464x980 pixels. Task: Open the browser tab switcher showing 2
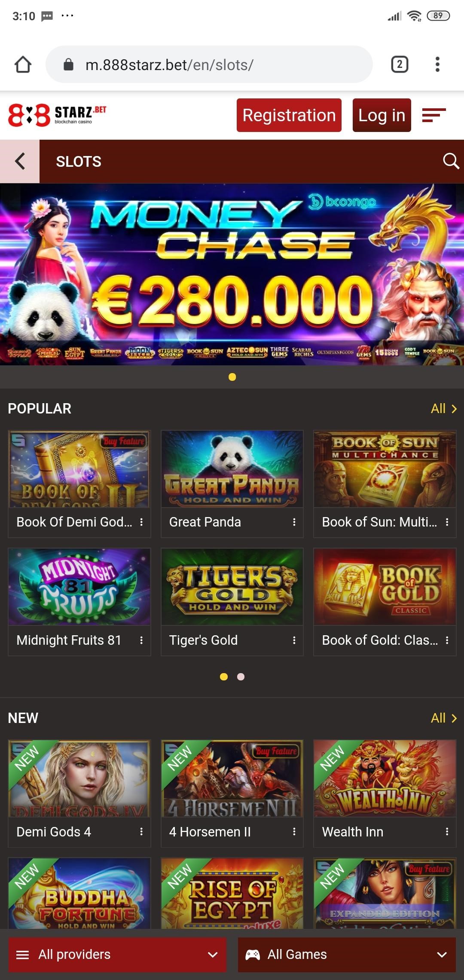[x=400, y=64]
